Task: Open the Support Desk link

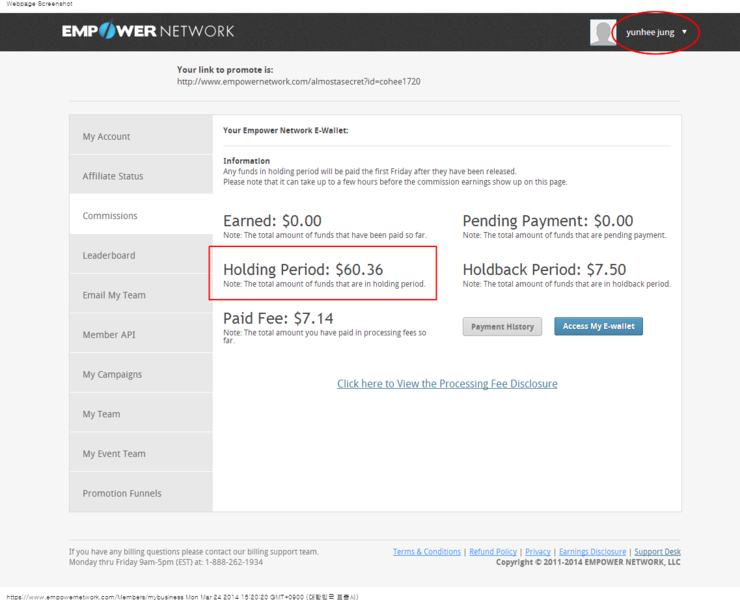Action: [x=657, y=551]
